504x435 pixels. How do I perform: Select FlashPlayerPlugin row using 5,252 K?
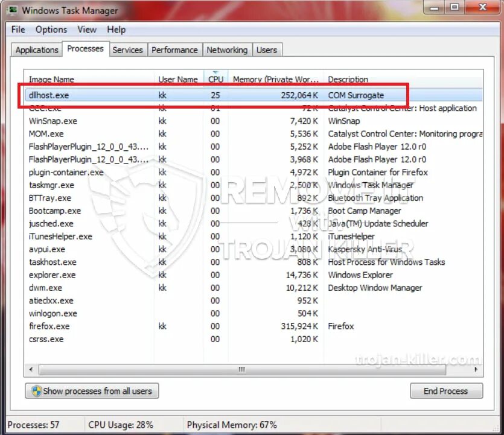click(254, 147)
